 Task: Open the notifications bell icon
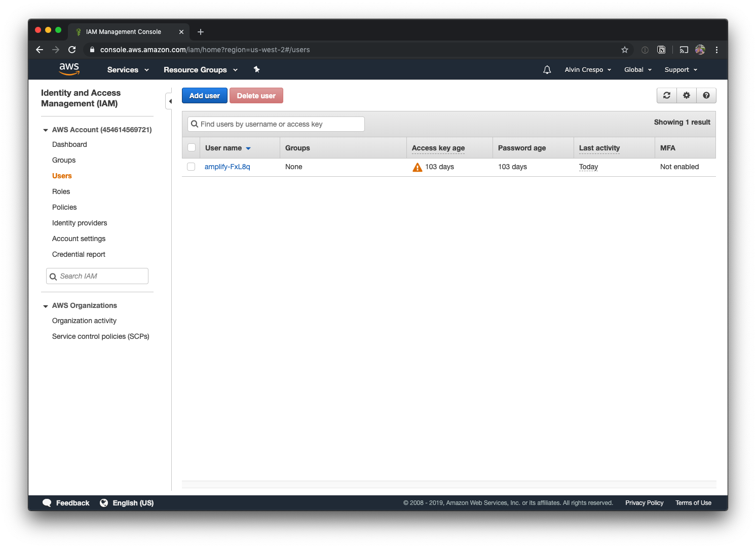pos(547,70)
